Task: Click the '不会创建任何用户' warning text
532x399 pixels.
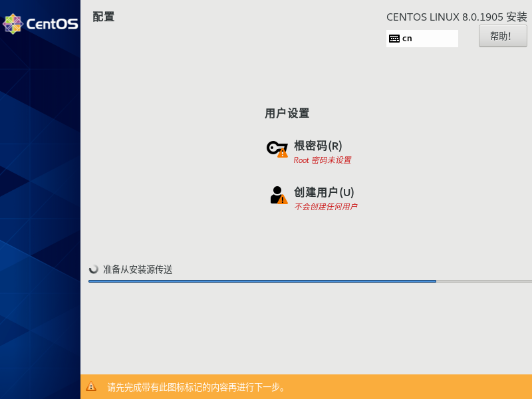Action: coord(326,207)
